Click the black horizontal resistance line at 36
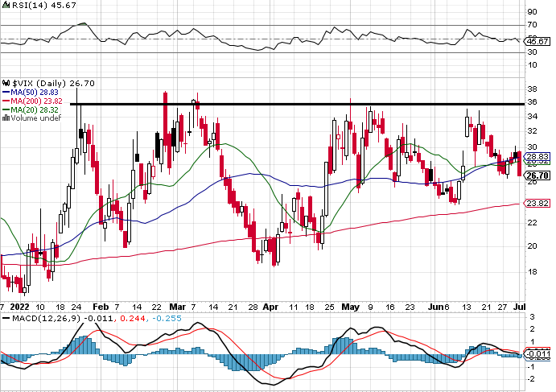The image size is (556, 392). point(297,105)
